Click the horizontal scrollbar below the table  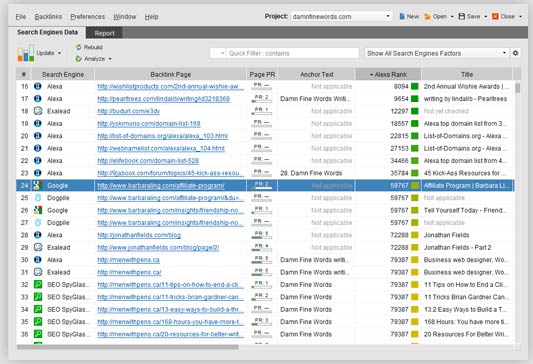(128, 347)
